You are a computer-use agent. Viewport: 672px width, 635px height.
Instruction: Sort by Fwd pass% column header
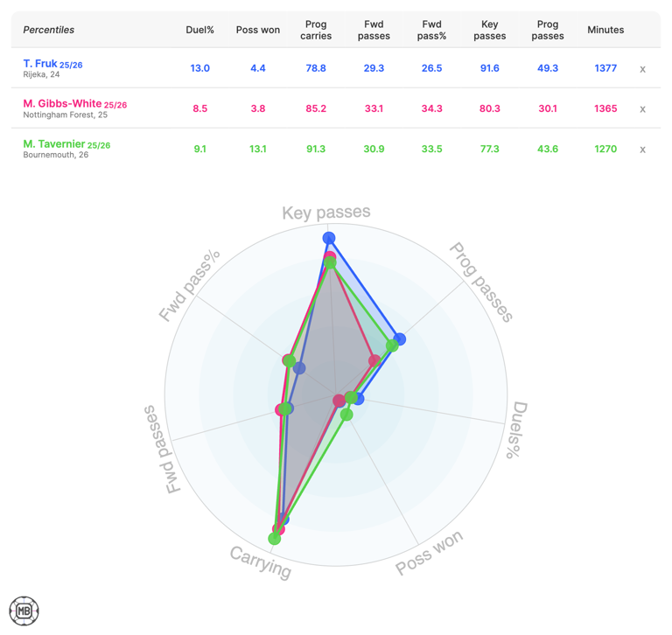pyautogui.click(x=431, y=30)
